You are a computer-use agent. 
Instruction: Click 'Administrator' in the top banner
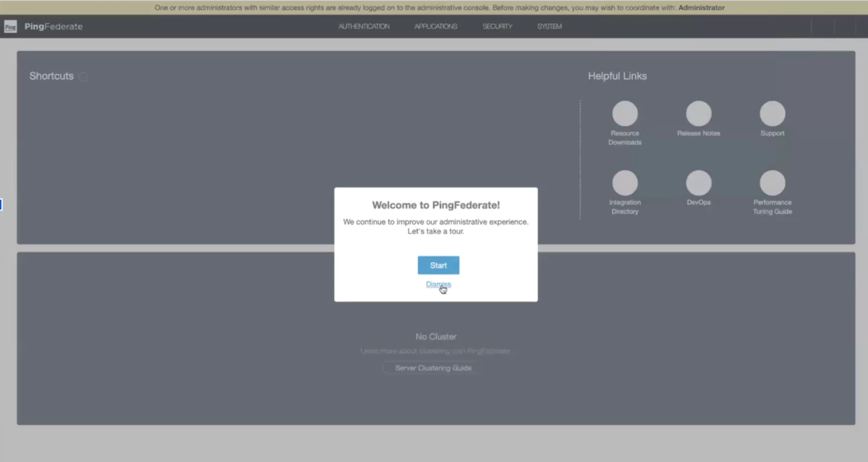[702, 8]
